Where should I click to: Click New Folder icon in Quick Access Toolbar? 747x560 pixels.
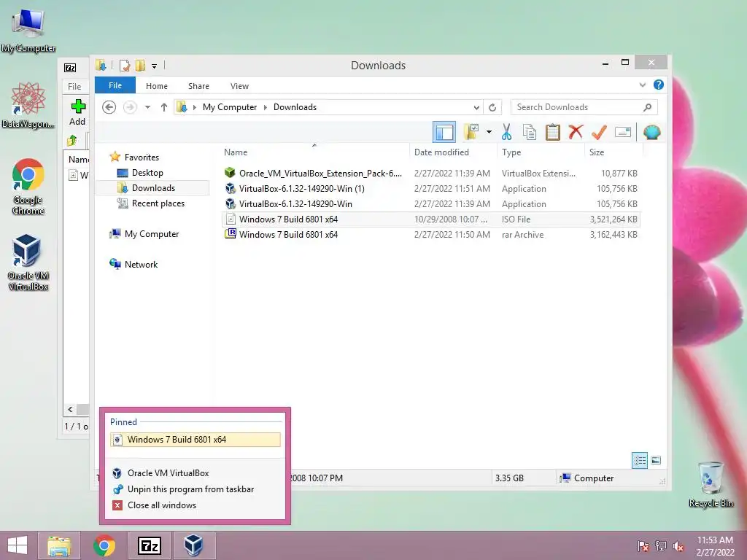pyautogui.click(x=140, y=65)
